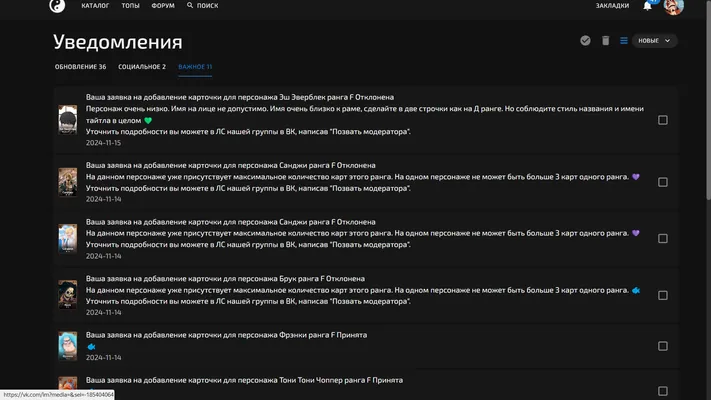Click the Тони Тони Чоппер accepted request title
The height and width of the screenshot is (400, 711).
tap(244, 380)
